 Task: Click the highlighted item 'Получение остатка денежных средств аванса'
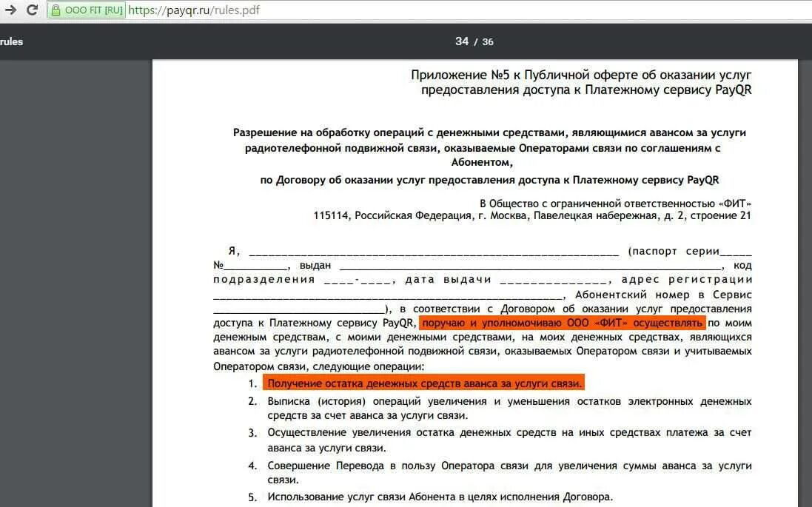pyautogui.click(x=424, y=383)
